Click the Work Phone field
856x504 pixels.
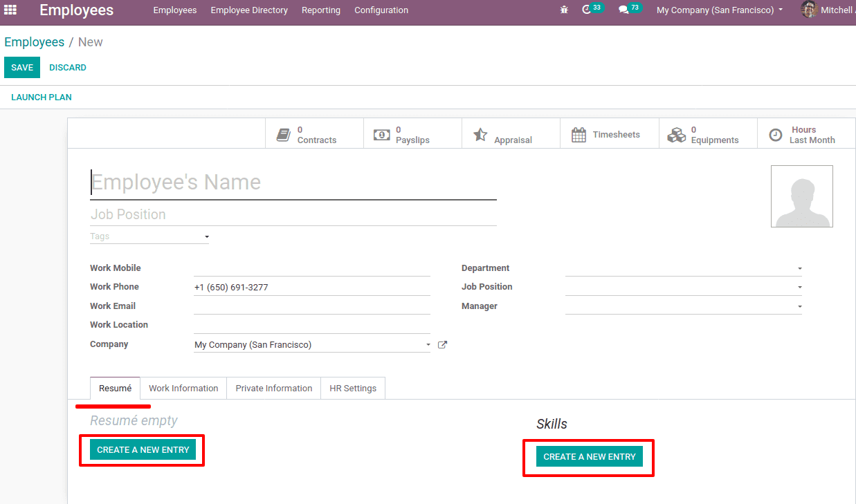[x=312, y=287]
